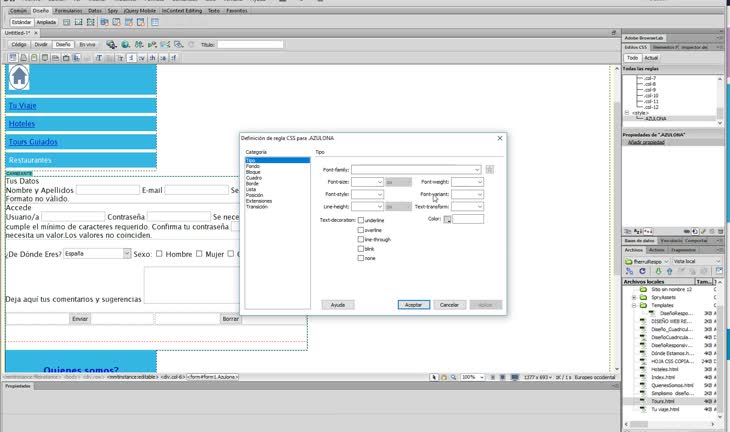Switch to the jQuery Mobile insert tab
The image size is (730, 432).
coord(139,10)
